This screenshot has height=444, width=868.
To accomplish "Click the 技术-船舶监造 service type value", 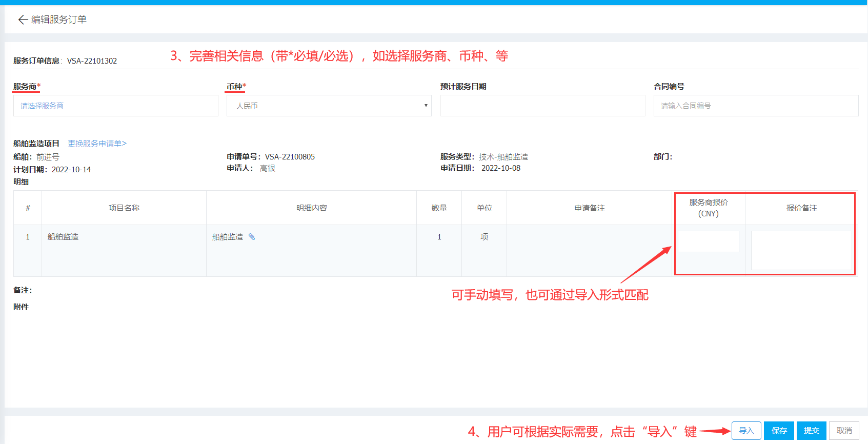I will pyautogui.click(x=503, y=157).
